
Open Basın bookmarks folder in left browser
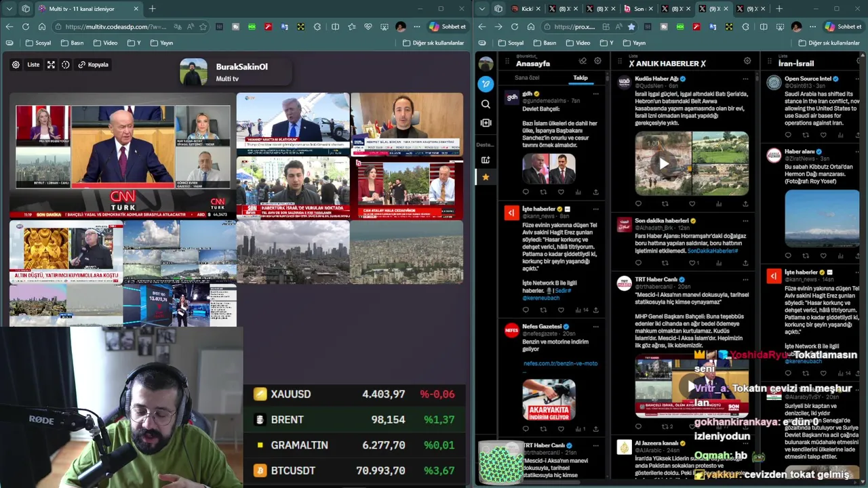pos(71,43)
